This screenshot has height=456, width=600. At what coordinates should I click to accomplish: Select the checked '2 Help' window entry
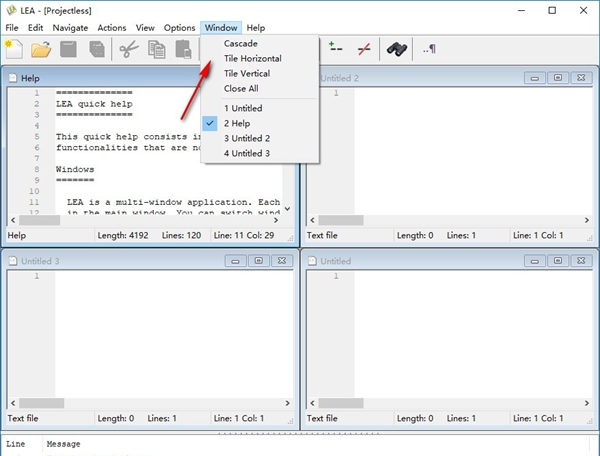[x=260, y=123]
